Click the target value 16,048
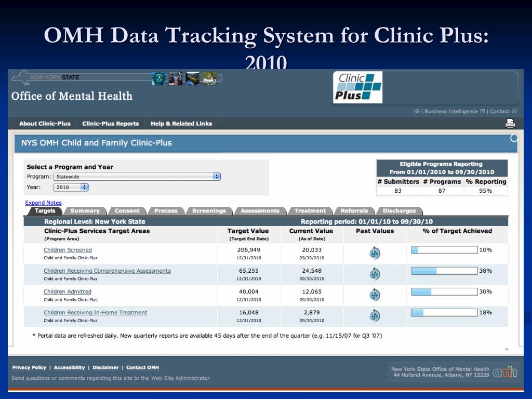Image resolution: width=532 pixels, height=399 pixels. (x=249, y=312)
